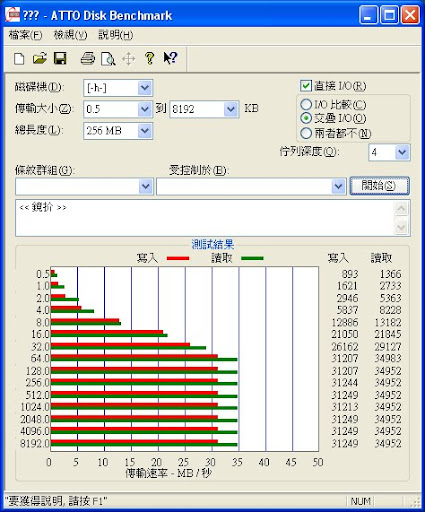
Task: Click the write value 31213 for 1024.0 row
Action: [x=345, y=407]
